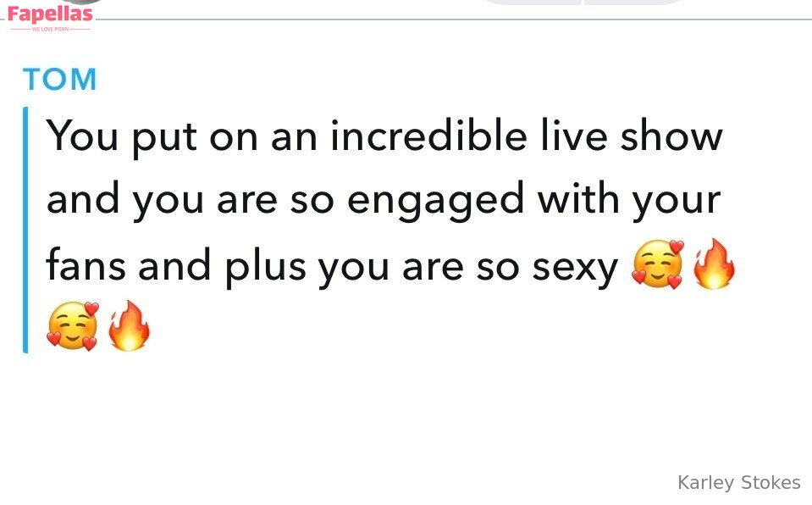Select the blue vertical bar beside the message

[x=25, y=230]
